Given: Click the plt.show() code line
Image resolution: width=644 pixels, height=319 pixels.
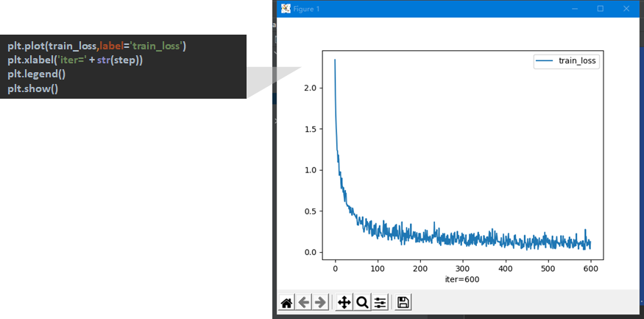Looking at the screenshot, I should [x=33, y=88].
